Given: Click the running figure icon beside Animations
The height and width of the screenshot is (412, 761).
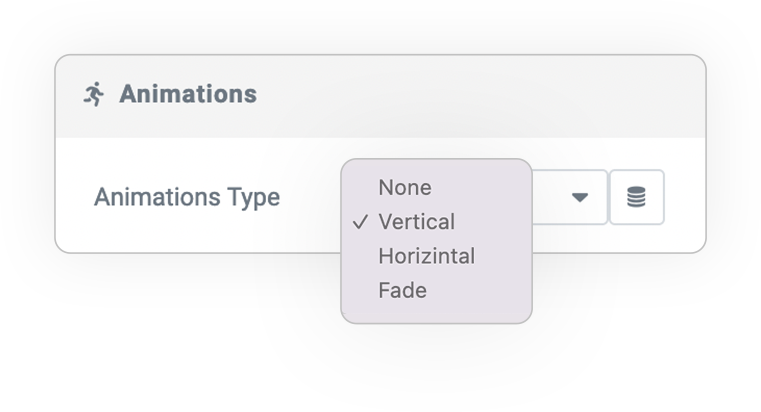Looking at the screenshot, I should tap(94, 94).
